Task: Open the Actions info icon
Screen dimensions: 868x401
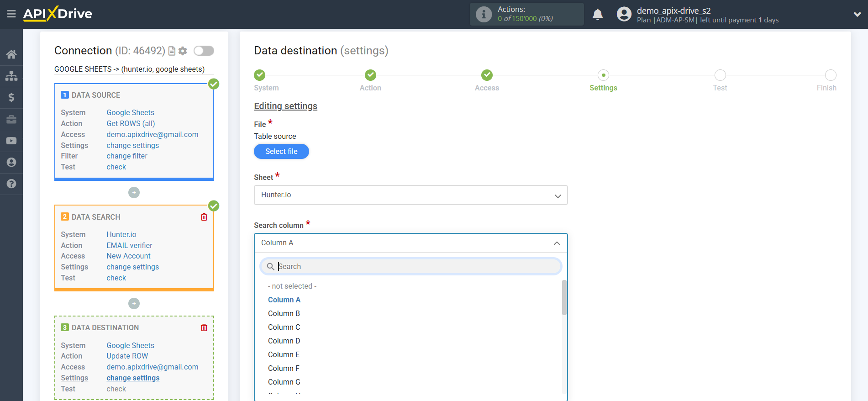Action: pos(484,14)
